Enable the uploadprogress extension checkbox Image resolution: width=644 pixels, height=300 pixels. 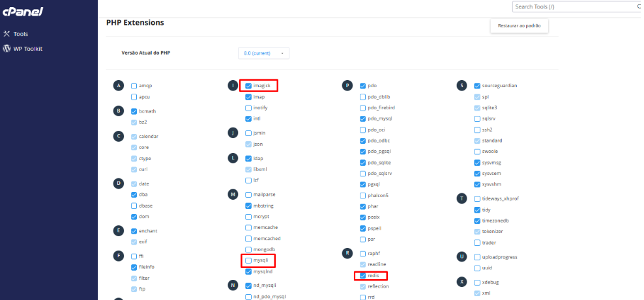[x=477, y=258]
